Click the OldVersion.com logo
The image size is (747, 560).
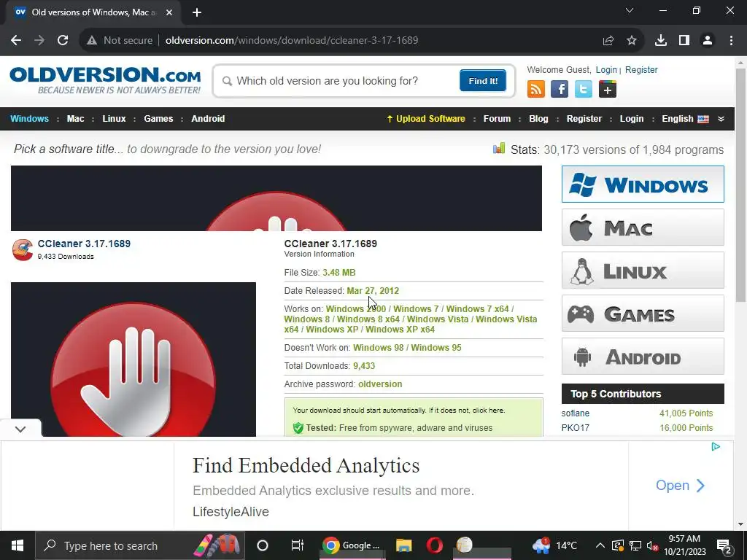105,80
